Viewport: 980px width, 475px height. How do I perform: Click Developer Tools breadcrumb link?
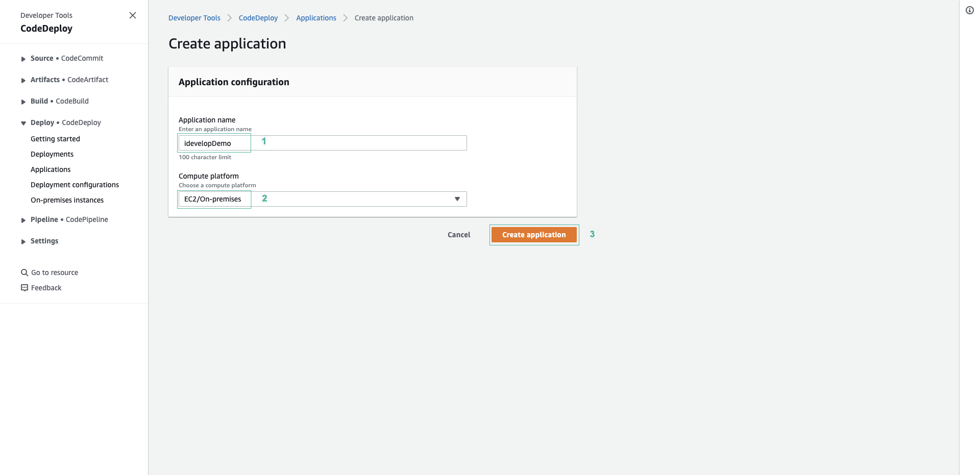tap(194, 18)
